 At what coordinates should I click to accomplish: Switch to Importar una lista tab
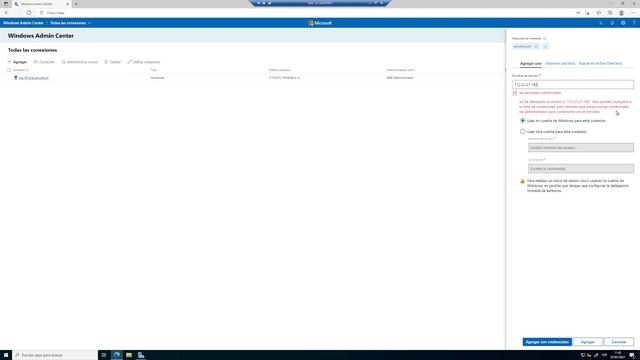560,63
